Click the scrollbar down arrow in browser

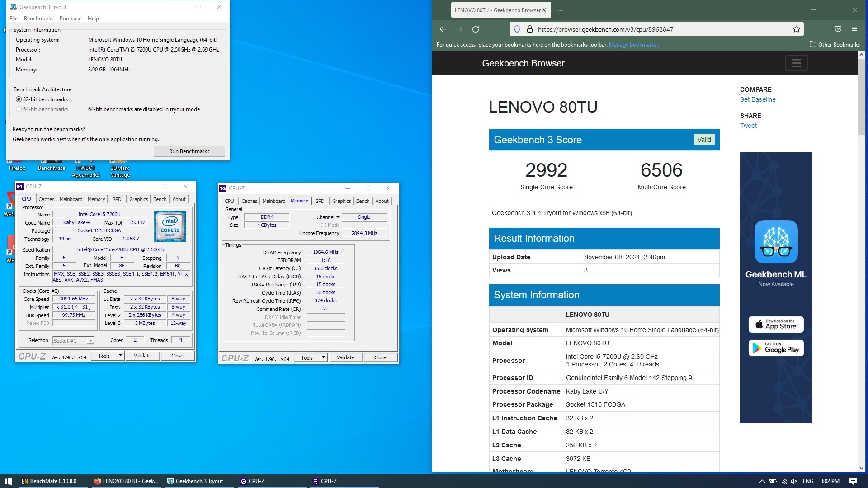click(861, 468)
